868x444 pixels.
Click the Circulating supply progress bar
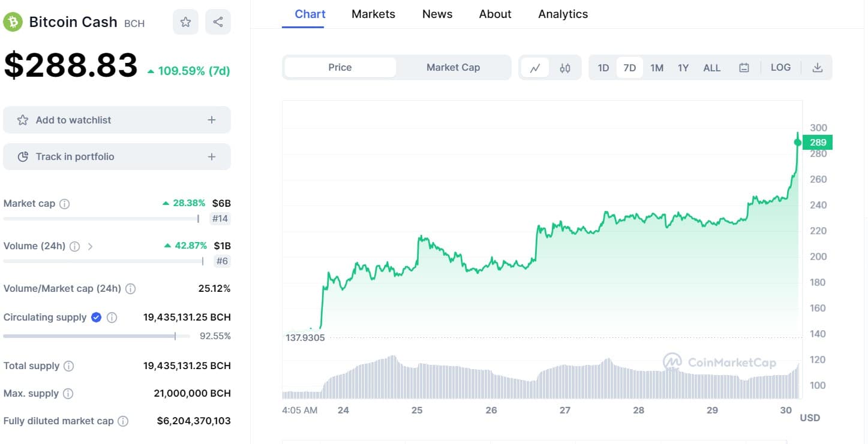coord(97,336)
